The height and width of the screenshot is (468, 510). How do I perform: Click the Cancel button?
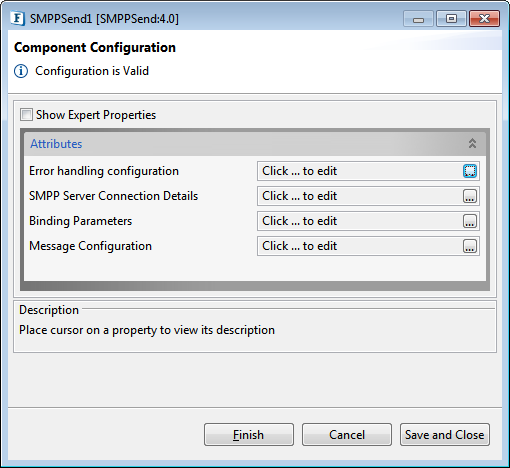(347, 434)
